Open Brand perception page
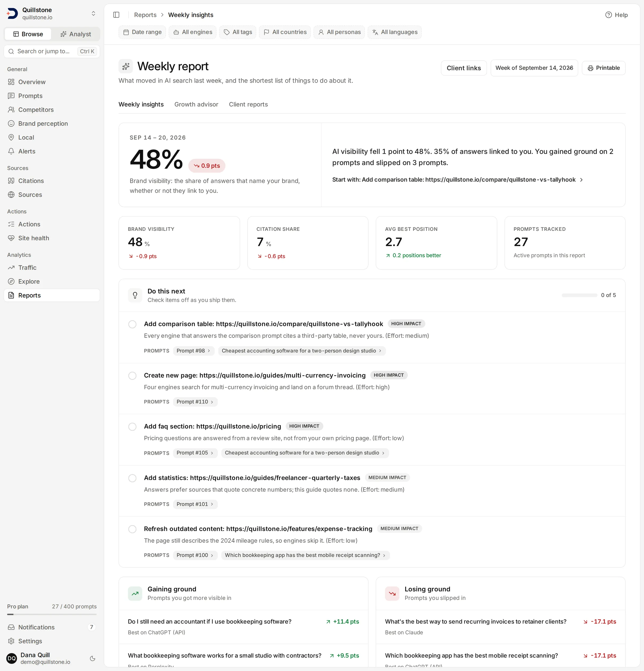The width and height of the screenshot is (644, 671). 52,123
